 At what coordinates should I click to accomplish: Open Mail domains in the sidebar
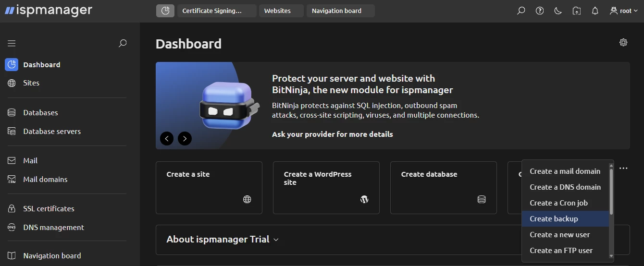pos(45,180)
